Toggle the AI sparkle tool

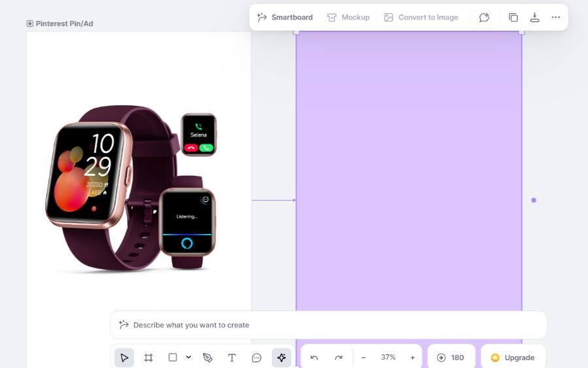coord(281,358)
